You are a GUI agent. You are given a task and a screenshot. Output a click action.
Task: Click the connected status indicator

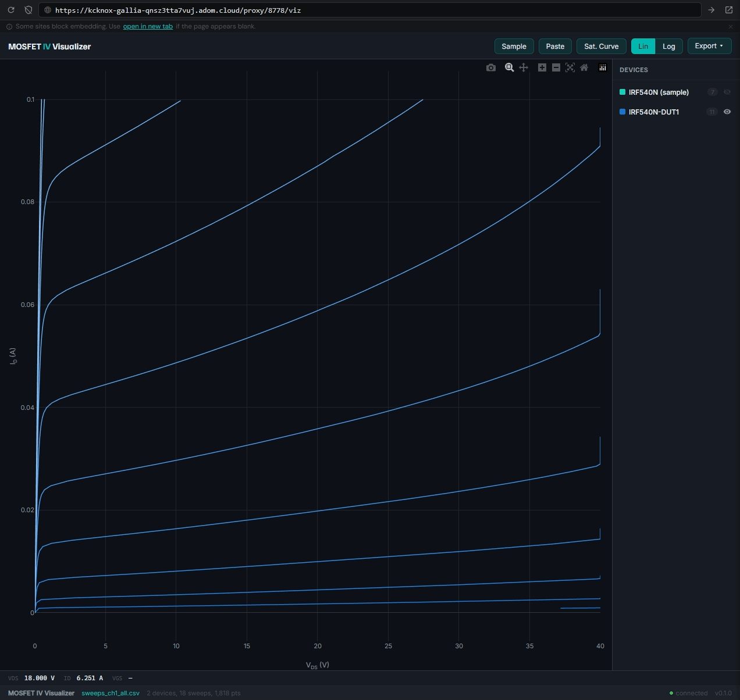pyautogui.click(x=689, y=693)
